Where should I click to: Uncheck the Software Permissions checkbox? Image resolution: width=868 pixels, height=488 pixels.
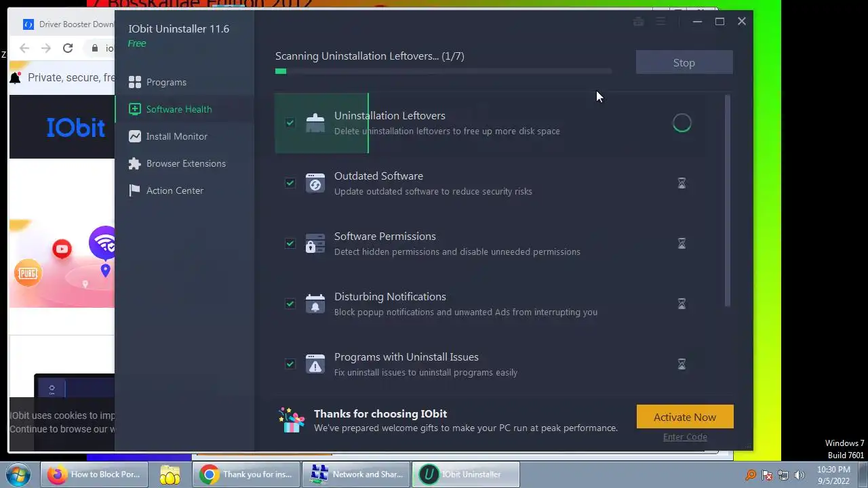pyautogui.click(x=290, y=243)
